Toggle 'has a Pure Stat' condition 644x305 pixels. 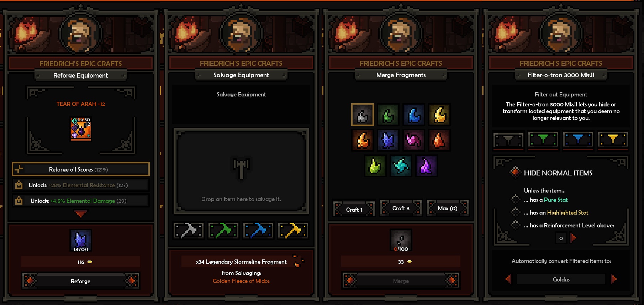pyautogui.click(x=516, y=200)
